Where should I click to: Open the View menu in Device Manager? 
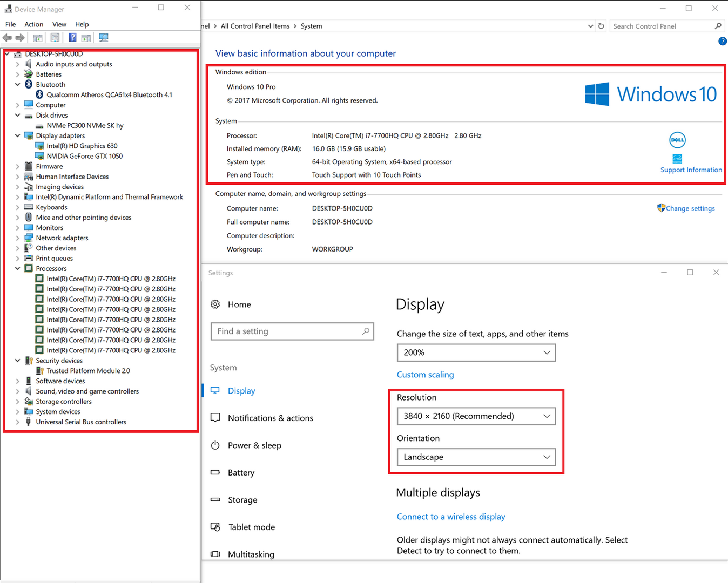(59, 24)
